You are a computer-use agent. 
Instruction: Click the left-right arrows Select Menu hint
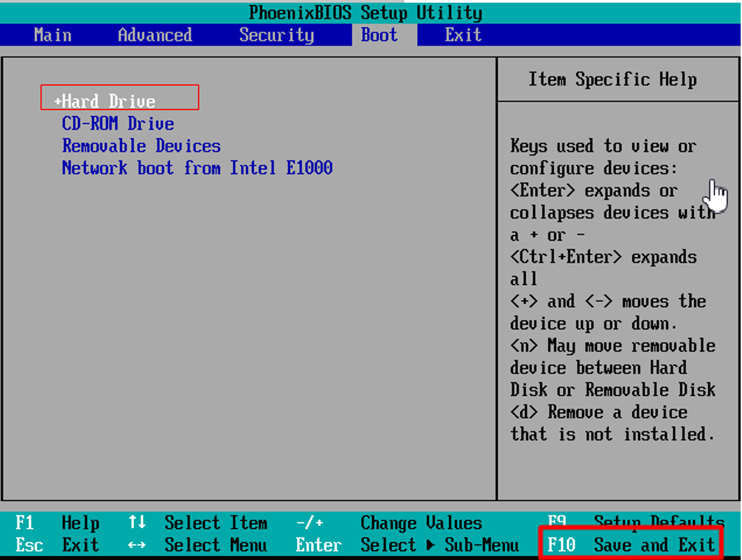click(198, 545)
